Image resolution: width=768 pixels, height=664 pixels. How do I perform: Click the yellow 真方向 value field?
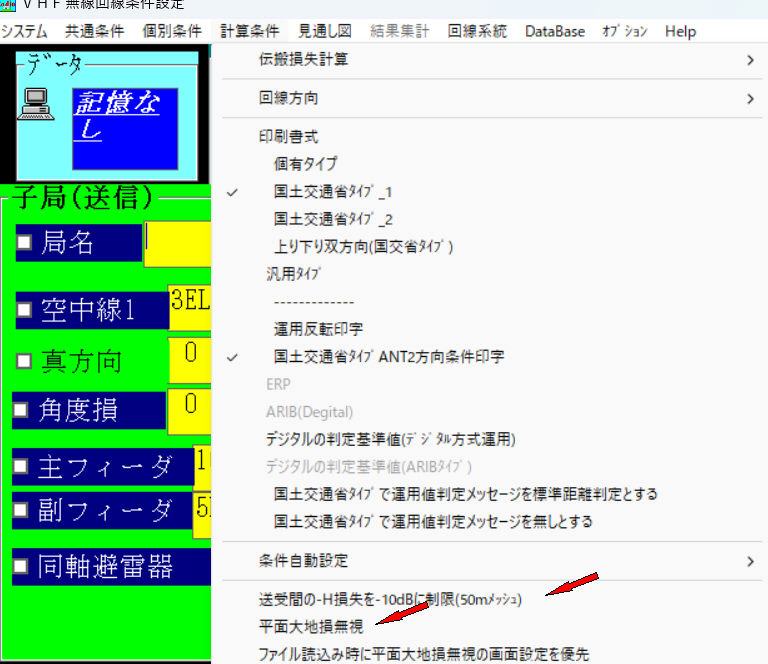point(190,360)
